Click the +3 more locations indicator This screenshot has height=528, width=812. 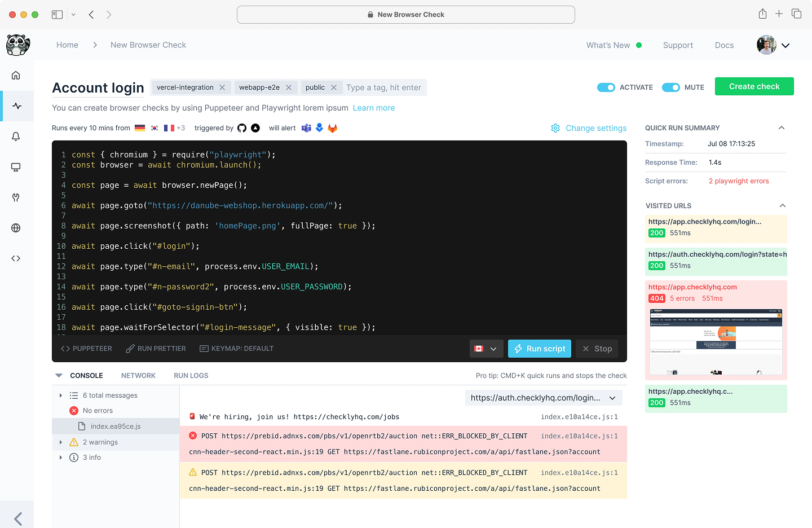pos(181,128)
